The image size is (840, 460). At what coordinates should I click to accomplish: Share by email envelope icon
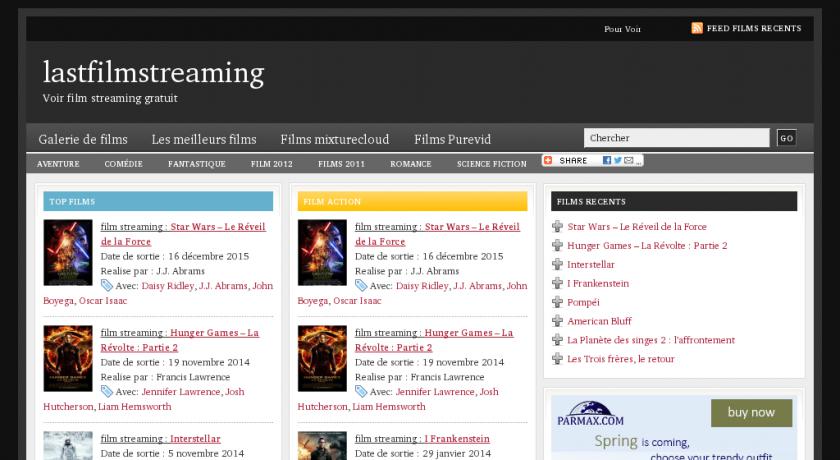pos(628,160)
